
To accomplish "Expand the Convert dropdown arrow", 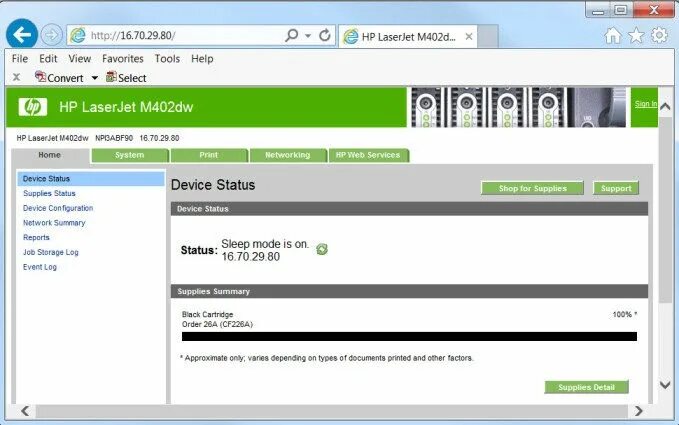I will 94,78.
